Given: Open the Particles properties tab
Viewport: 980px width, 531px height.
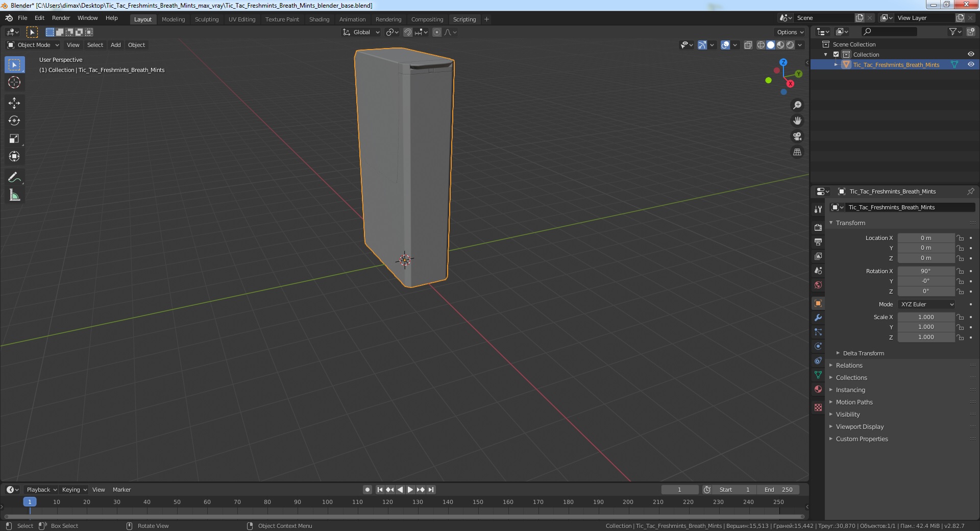Looking at the screenshot, I should pyautogui.click(x=818, y=332).
